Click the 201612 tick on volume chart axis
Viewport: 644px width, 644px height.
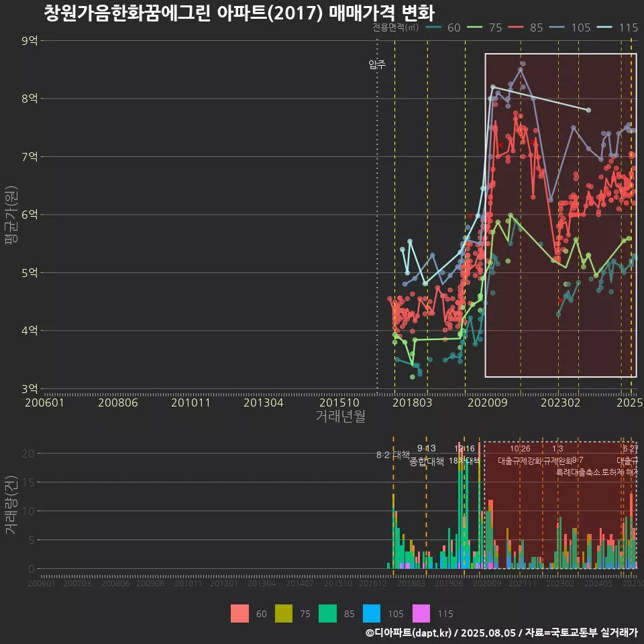(373, 583)
